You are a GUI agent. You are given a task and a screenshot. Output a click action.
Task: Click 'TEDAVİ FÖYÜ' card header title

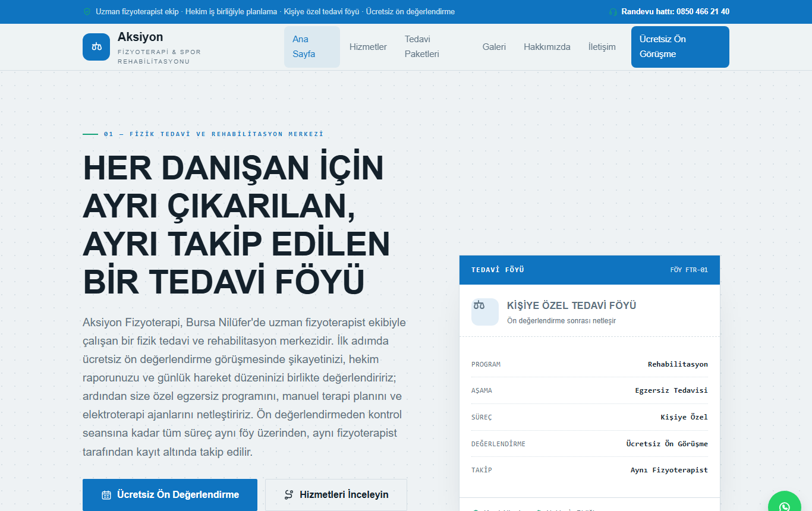pos(498,270)
